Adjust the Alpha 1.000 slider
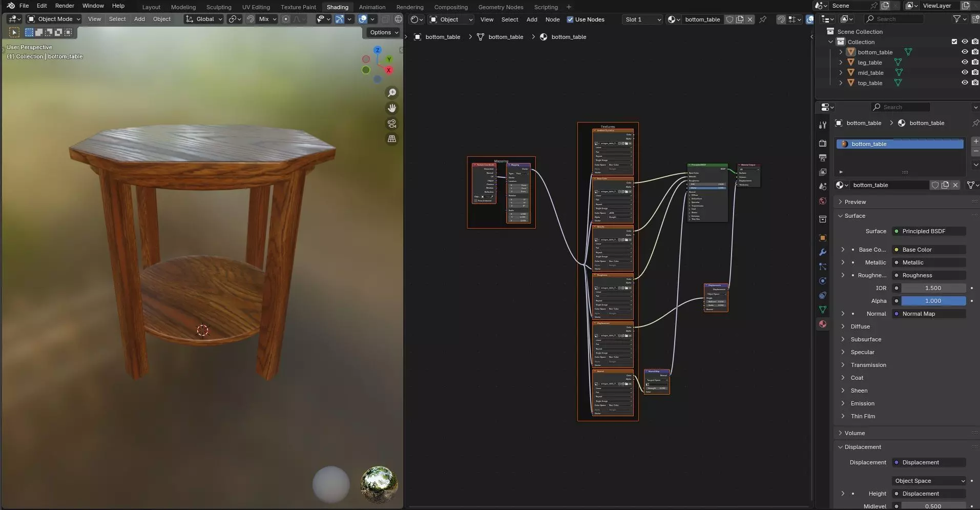980x510 pixels. pos(933,301)
